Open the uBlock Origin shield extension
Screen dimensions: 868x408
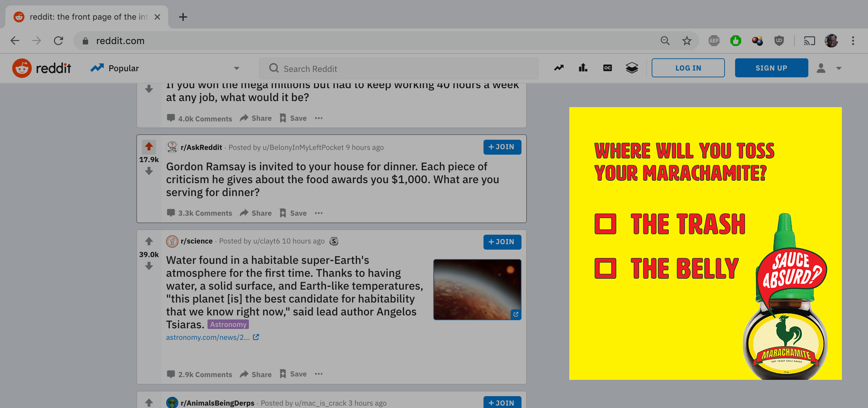[x=779, y=41]
